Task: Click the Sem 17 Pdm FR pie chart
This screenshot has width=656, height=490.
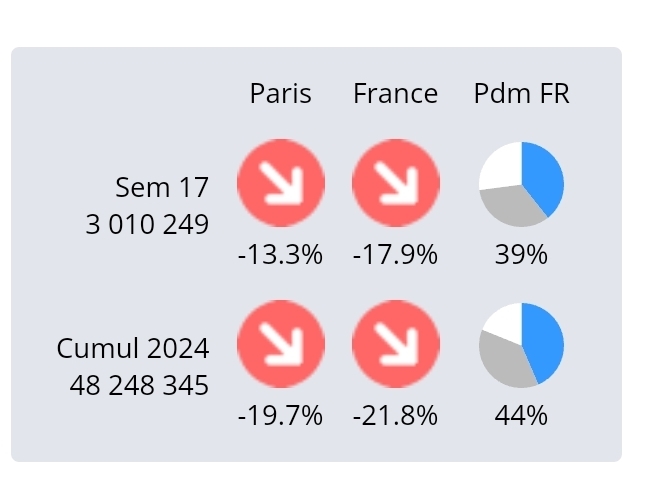Action: (521, 184)
